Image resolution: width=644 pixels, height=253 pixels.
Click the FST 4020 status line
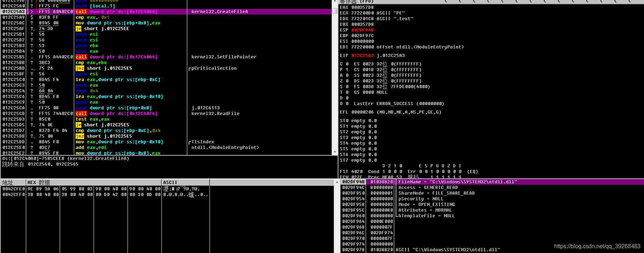point(409,172)
